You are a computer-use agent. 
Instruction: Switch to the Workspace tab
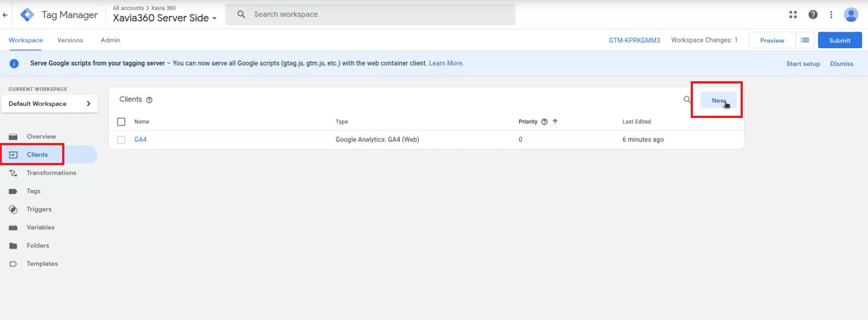25,40
